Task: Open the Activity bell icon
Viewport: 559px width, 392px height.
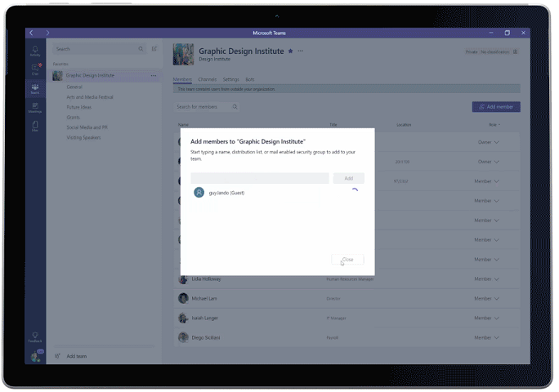Action: click(x=35, y=51)
